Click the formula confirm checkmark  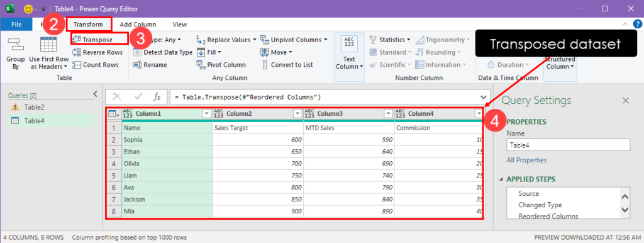pos(138,97)
